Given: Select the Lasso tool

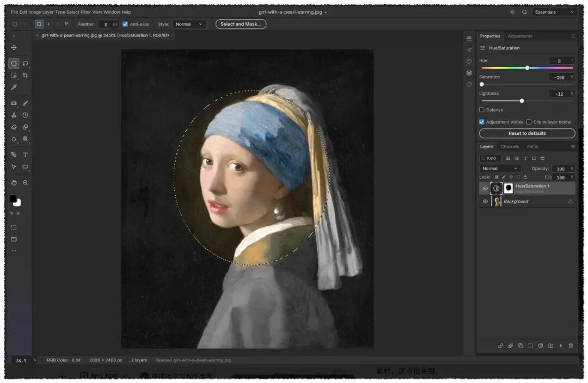Looking at the screenshot, I should tap(25, 63).
